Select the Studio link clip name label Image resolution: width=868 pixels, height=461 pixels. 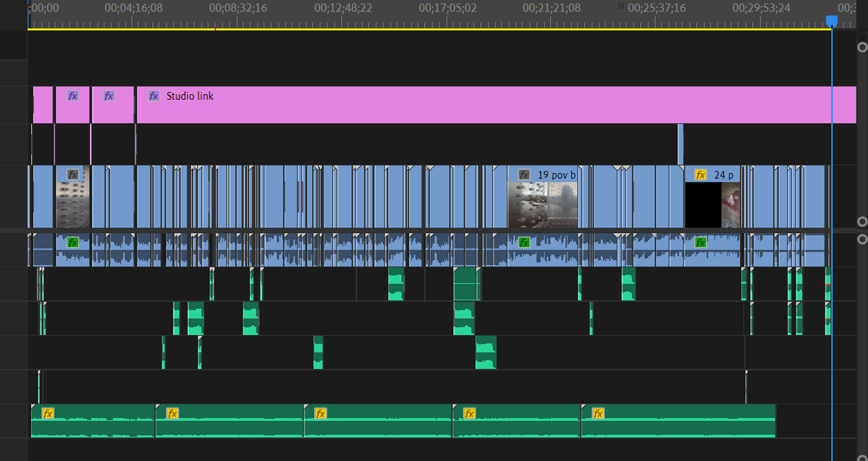[x=190, y=96]
